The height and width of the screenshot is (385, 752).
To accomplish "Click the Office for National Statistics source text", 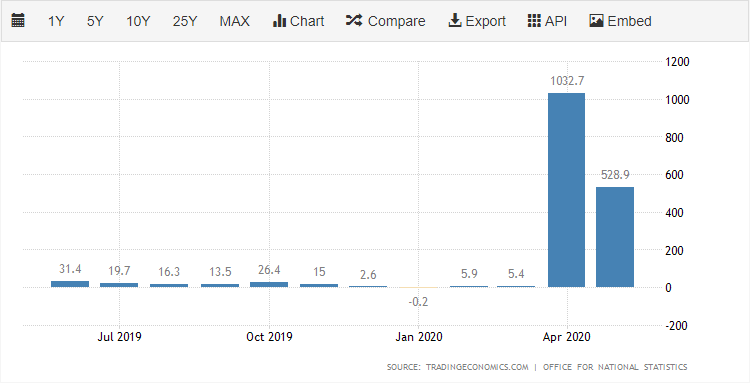I will tap(615, 367).
